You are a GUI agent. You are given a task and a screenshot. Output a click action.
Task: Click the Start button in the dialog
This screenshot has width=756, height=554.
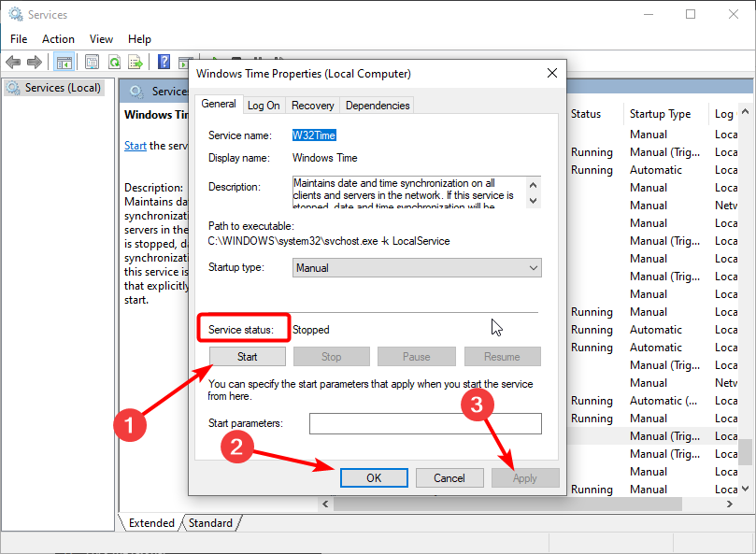point(248,357)
